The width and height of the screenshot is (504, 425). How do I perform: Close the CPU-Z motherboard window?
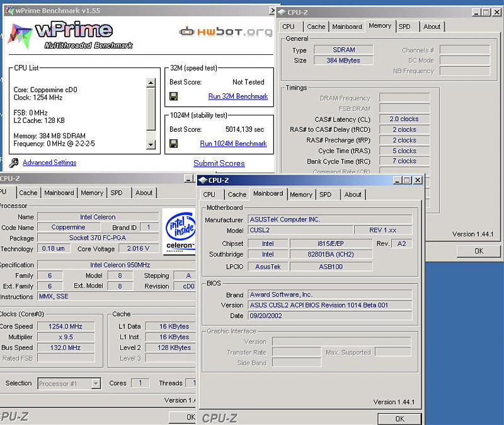[x=418, y=180]
